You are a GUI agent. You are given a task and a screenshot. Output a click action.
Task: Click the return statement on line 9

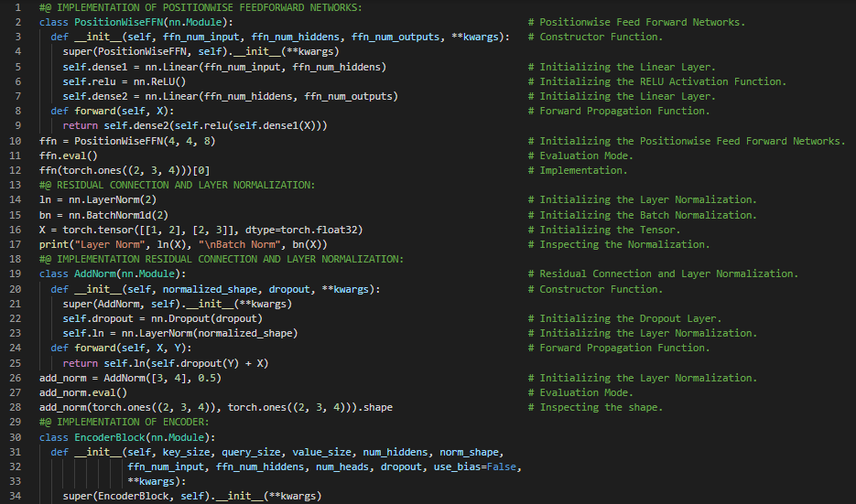pos(195,126)
